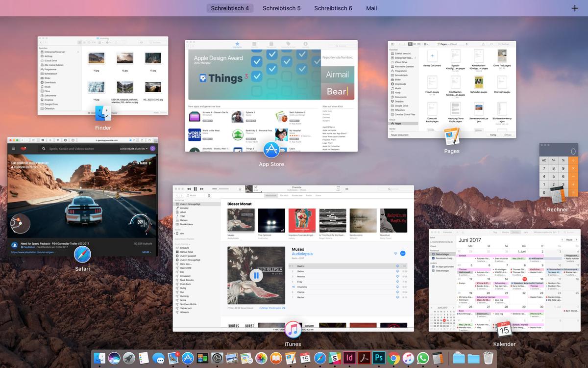Open YouTube Gaming hamburger menu in Safari
Screen dimensions: 588x368
(13, 149)
